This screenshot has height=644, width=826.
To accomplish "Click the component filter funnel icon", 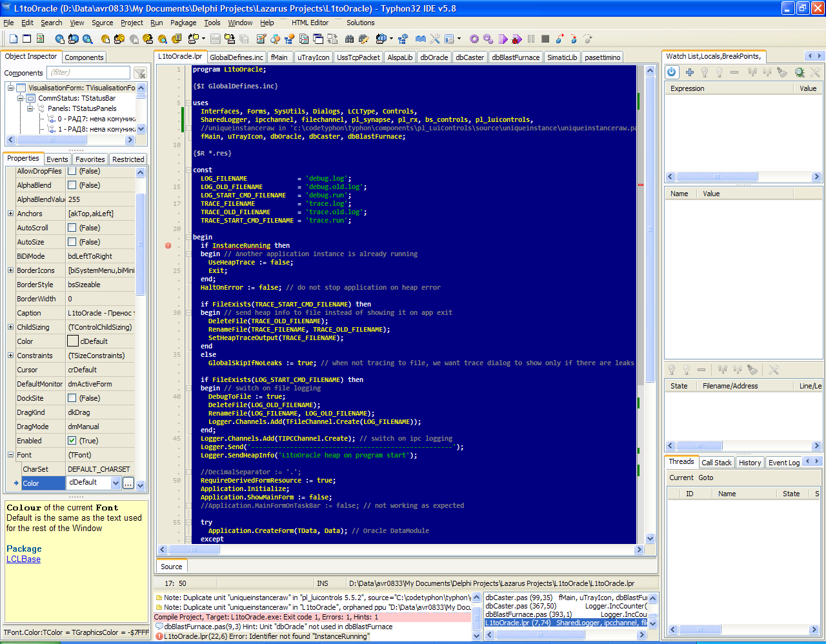I will 140,73.
